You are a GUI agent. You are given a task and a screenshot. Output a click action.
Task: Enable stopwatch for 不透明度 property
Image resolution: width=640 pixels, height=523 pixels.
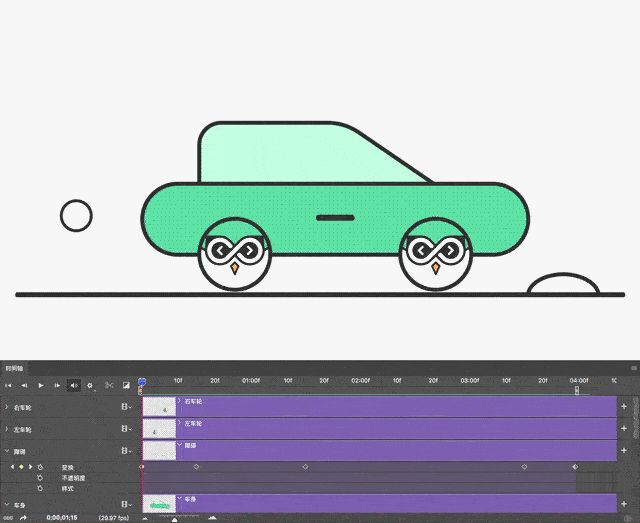40,478
